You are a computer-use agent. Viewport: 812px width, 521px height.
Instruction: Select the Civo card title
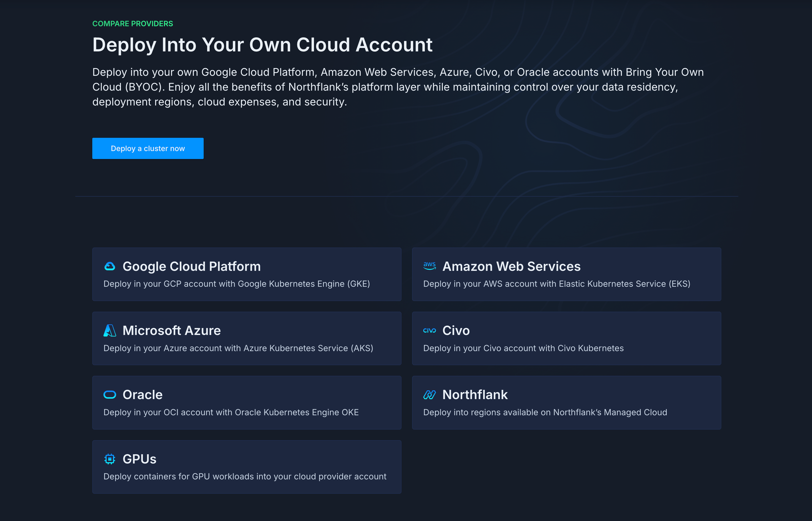pyautogui.click(x=456, y=330)
